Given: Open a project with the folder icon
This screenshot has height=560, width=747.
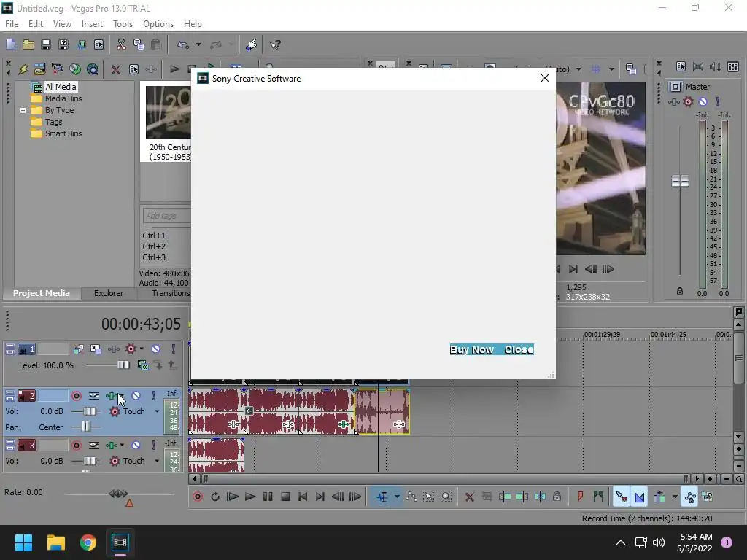Looking at the screenshot, I should (28, 44).
